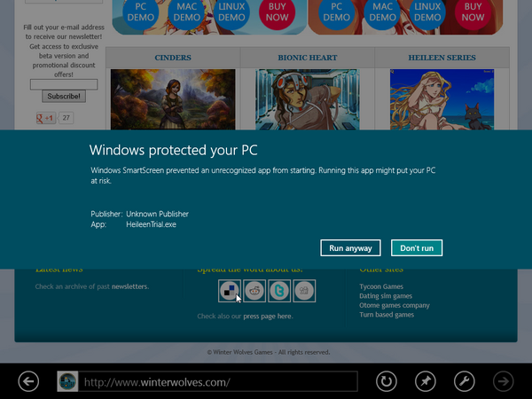Image resolution: width=532 pixels, height=399 pixels.
Task: Choose Don't run in SmartScreen dialog
Action: point(417,248)
